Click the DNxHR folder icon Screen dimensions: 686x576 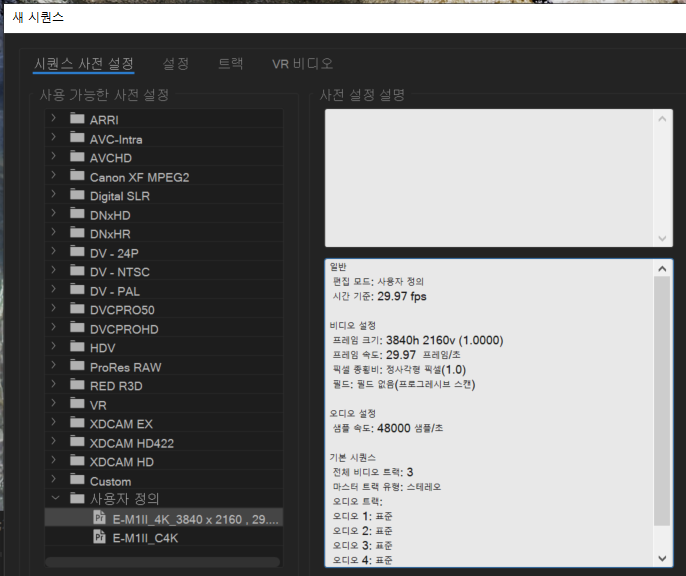(x=77, y=232)
